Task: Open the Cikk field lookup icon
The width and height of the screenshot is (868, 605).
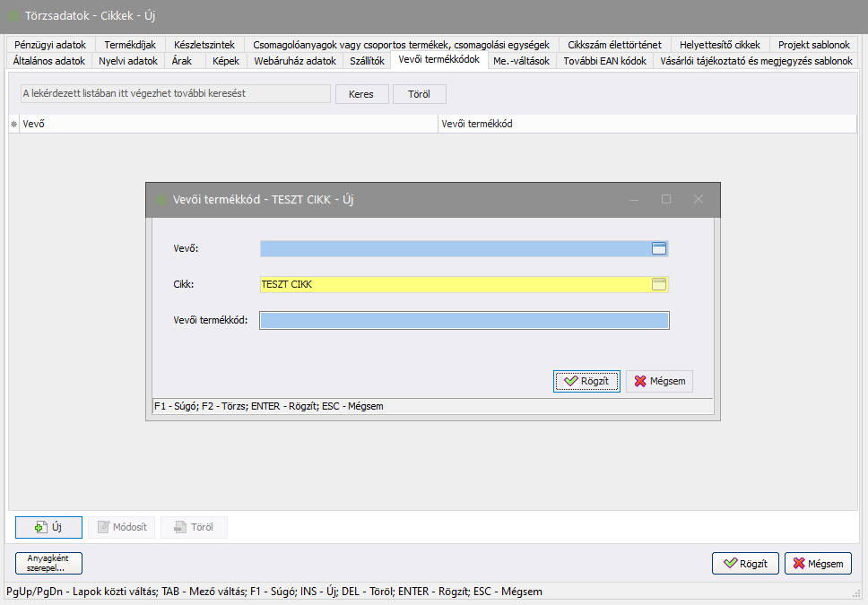Action: pyautogui.click(x=659, y=285)
